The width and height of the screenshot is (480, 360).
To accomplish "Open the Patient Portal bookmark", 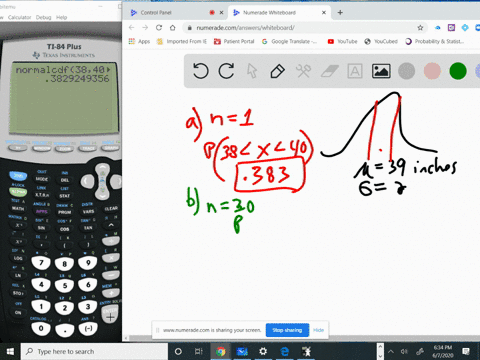I will click(x=234, y=41).
